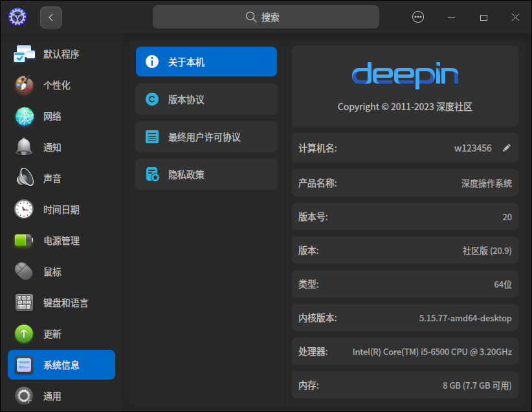Click computer name value w123456
This screenshot has height=412, width=532.
[472, 148]
